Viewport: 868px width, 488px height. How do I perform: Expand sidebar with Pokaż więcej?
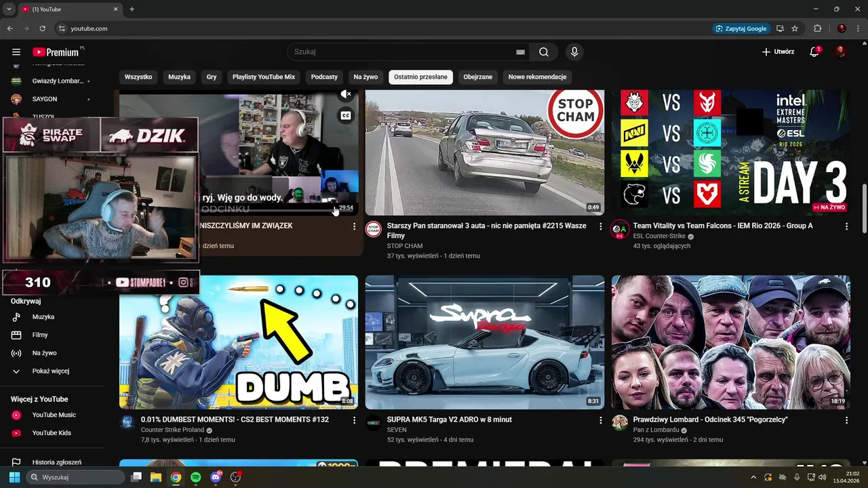[51, 371]
